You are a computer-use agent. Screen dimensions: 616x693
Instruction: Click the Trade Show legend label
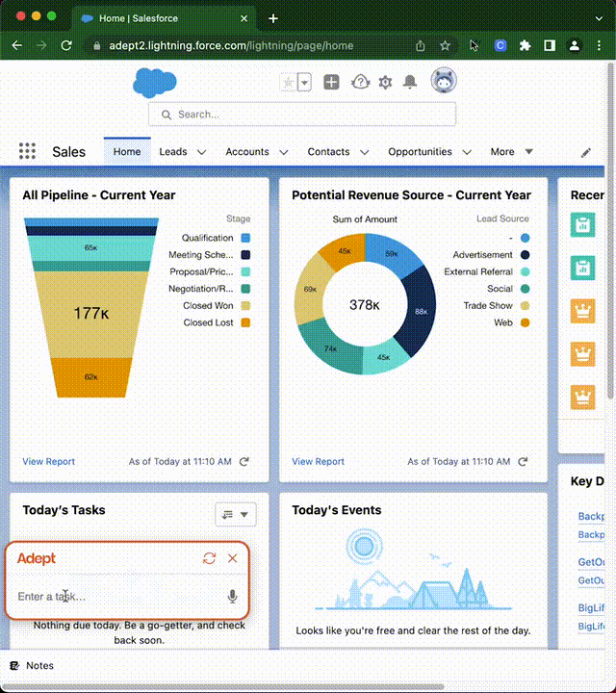[488, 305]
